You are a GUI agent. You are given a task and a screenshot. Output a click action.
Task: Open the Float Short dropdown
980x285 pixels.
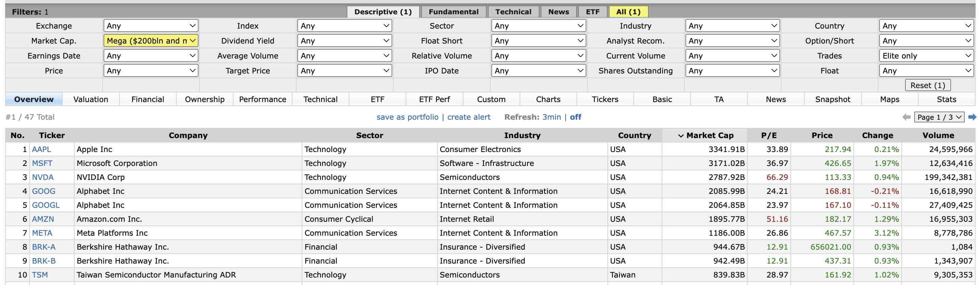tap(539, 41)
